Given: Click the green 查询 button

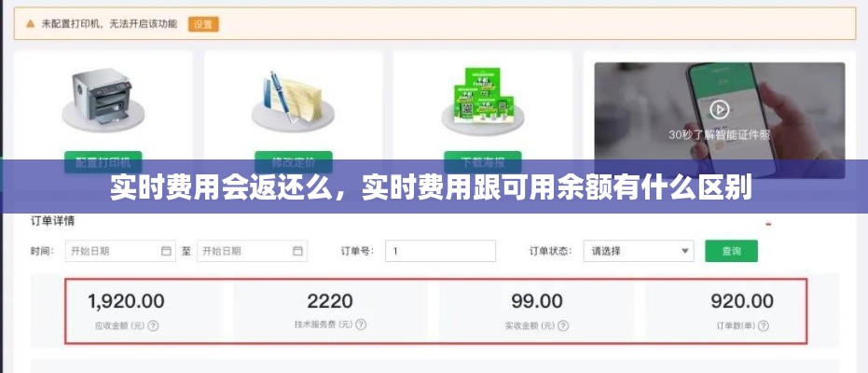Looking at the screenshot, I should point(731,251).
